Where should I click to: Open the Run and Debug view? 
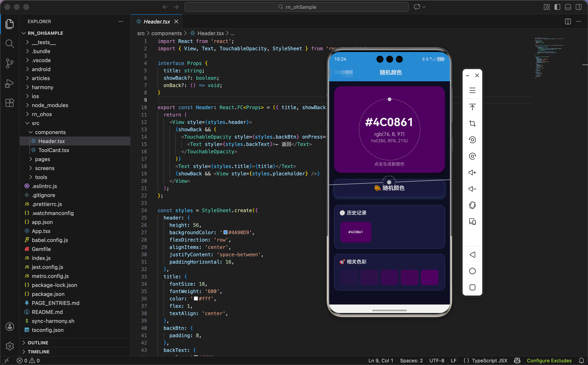[x=10, y=83]
